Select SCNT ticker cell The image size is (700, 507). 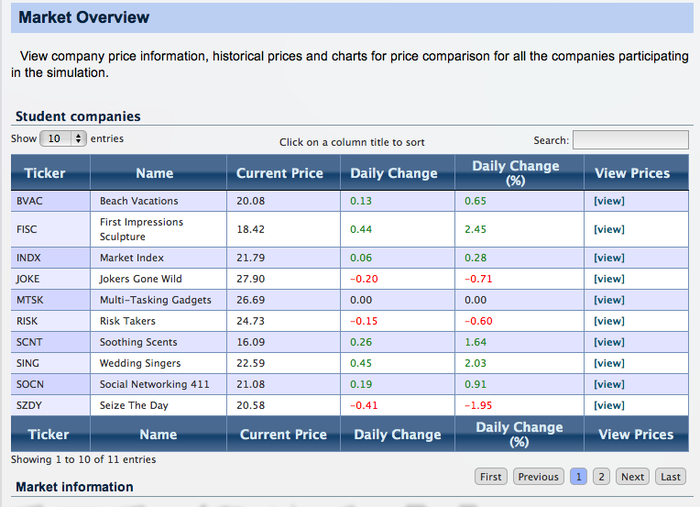point(50,342)
